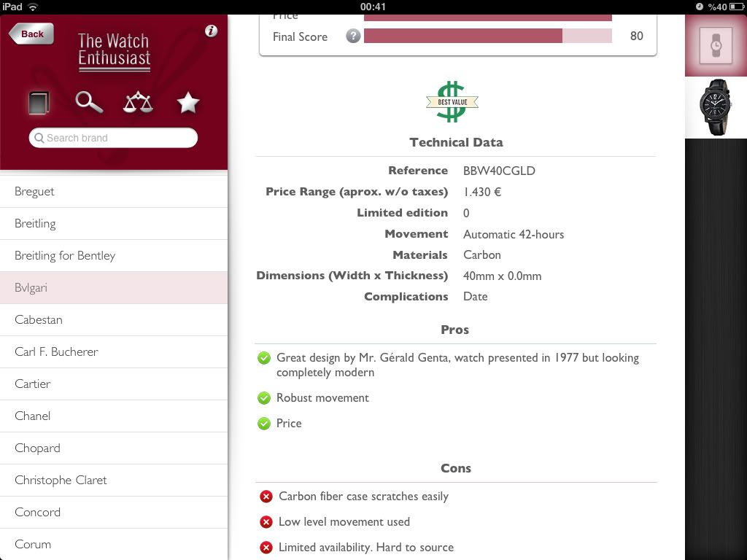The height and width of the screenshot is (560, 747).
Task: Tap the Final Score help question mark
Action: point(353,36)
